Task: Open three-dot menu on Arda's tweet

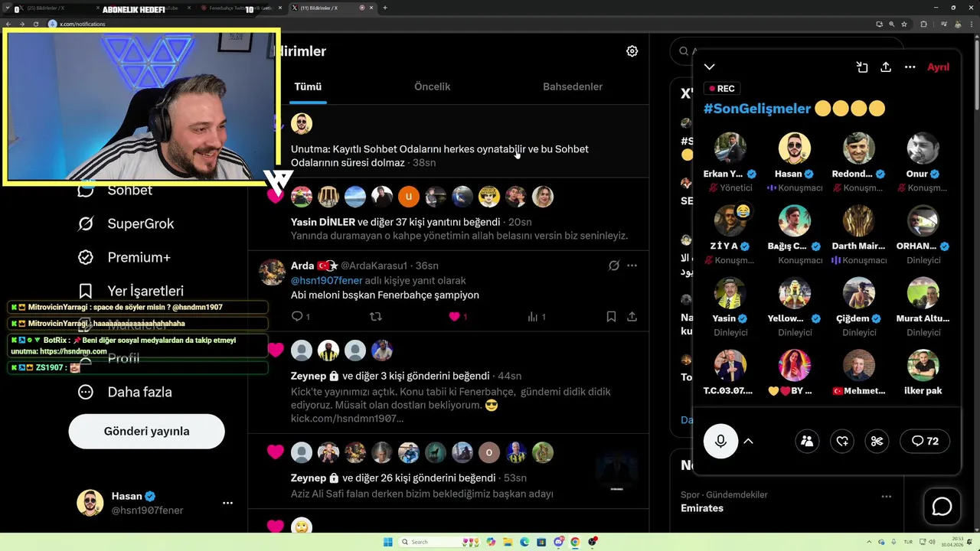Action: (x=632, y=266)
